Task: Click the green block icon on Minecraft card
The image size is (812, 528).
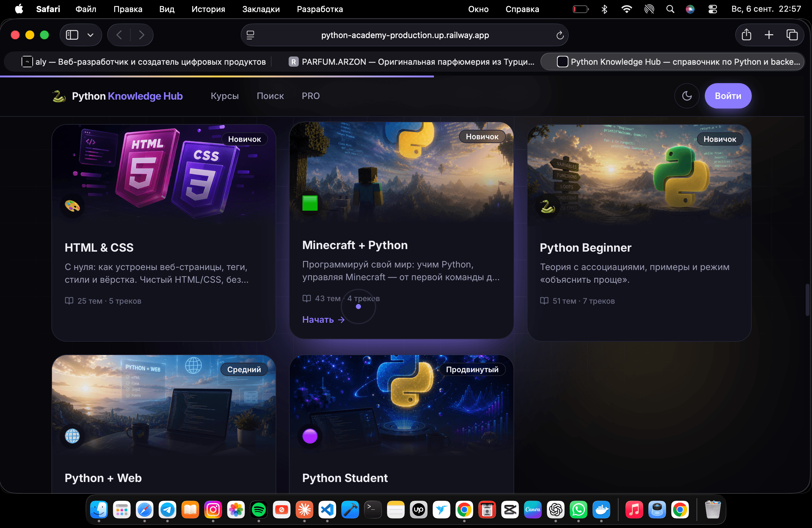Action: tap(310, 203)
